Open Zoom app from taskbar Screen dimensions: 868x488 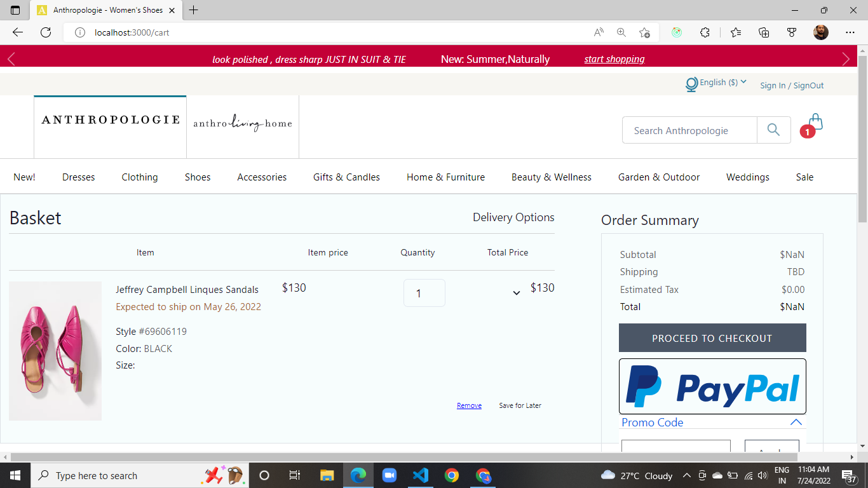coord(389,475)
